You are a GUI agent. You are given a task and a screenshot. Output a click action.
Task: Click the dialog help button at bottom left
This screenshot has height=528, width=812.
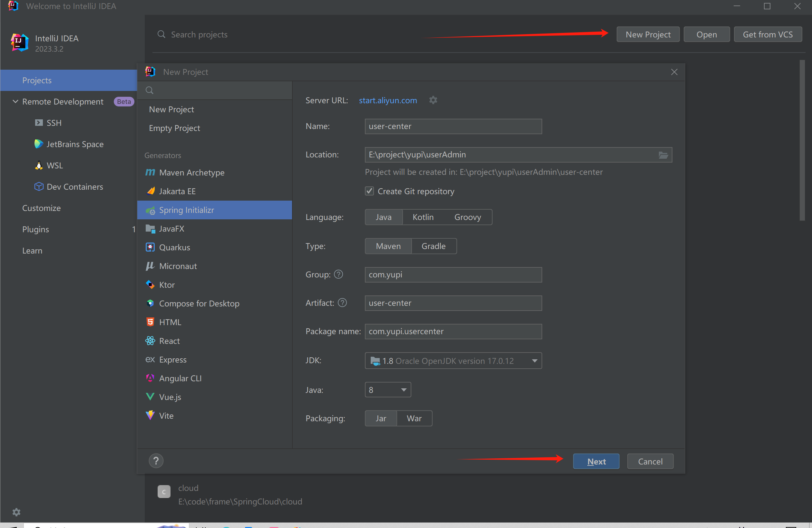(156, 461)
